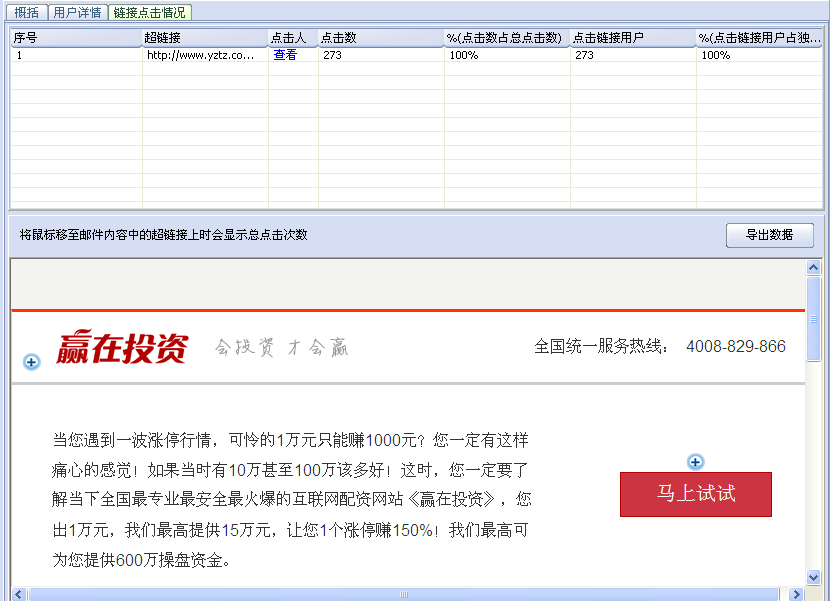Click the paragraph line starting 当您遇到一波涨停行情
Screen dimensions: 830x601
pyautogui.click(x=290, y=440)
